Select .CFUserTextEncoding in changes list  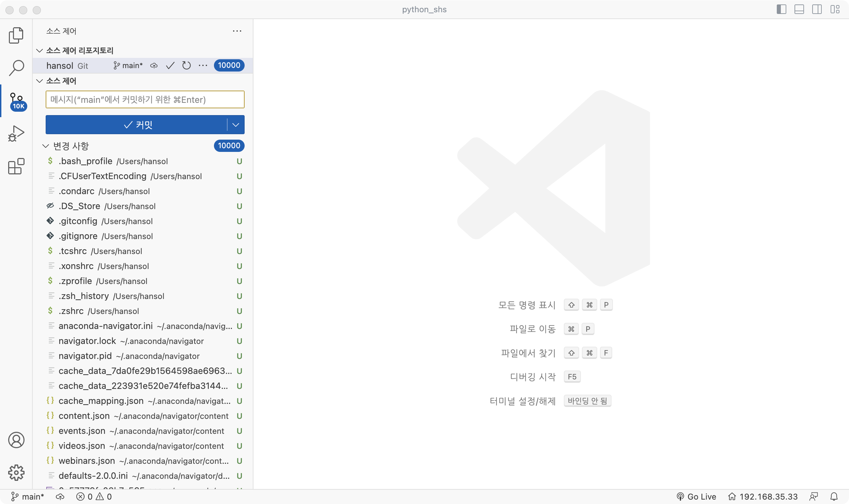tap(143, 176)
